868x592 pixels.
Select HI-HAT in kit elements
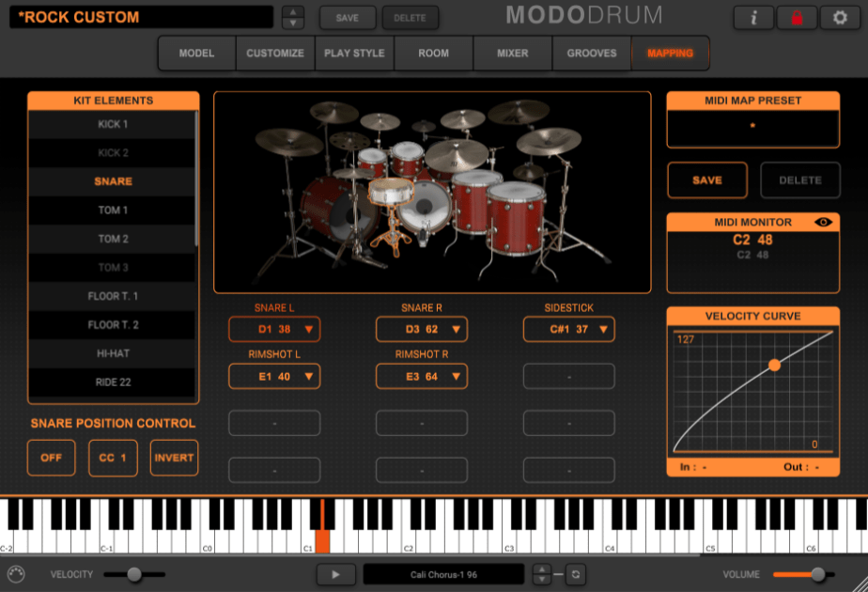pyautogui.click(x=113, y=353)
